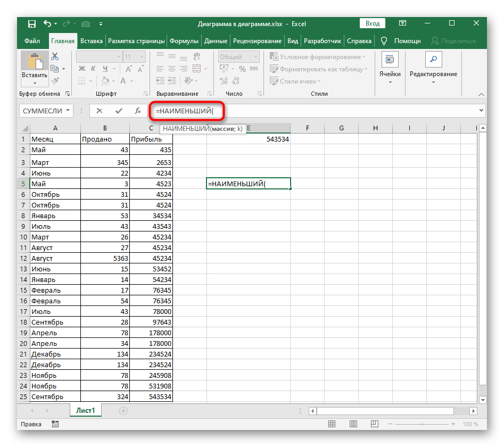Screen dimensions: 504x447
Task: Select row 12 header
Action: [23, 259]
